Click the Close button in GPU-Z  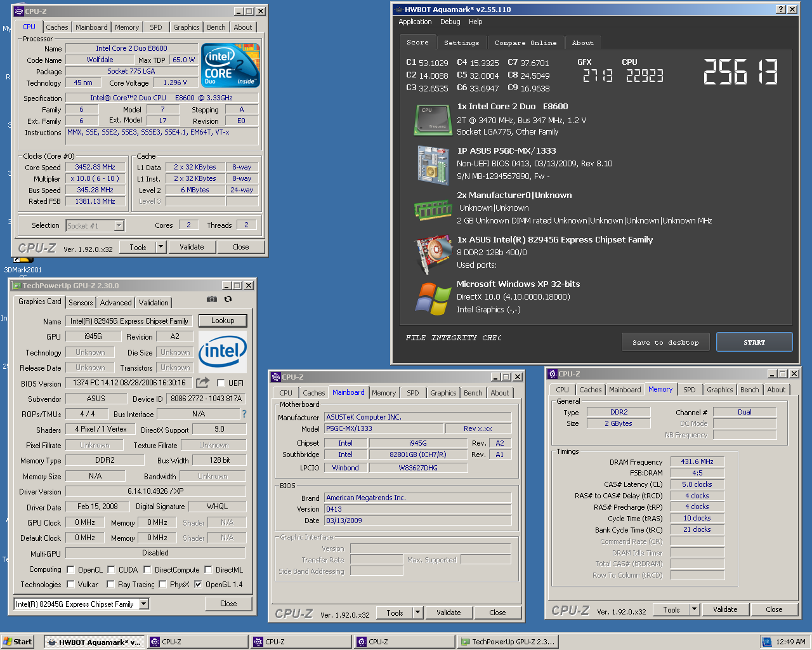point(228,604)
